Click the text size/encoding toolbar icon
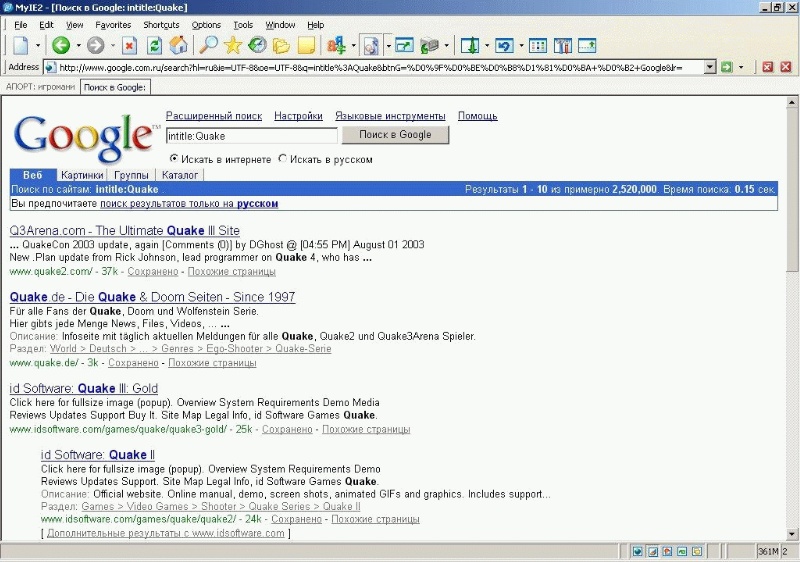The image size is (800, 562). coord(336,46)
